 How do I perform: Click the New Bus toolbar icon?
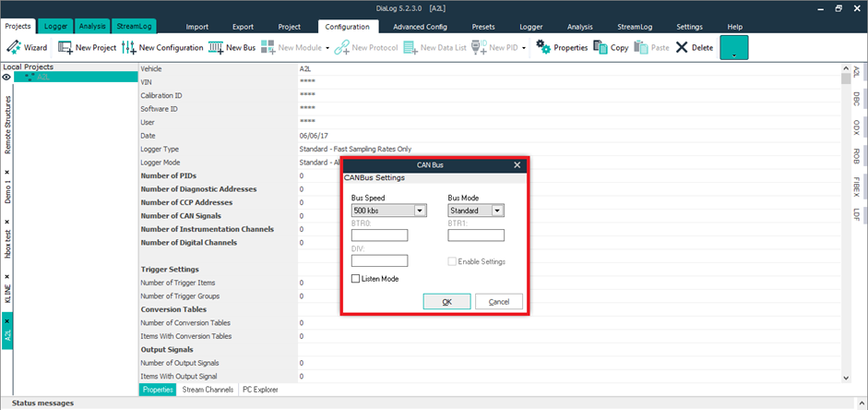232,47
